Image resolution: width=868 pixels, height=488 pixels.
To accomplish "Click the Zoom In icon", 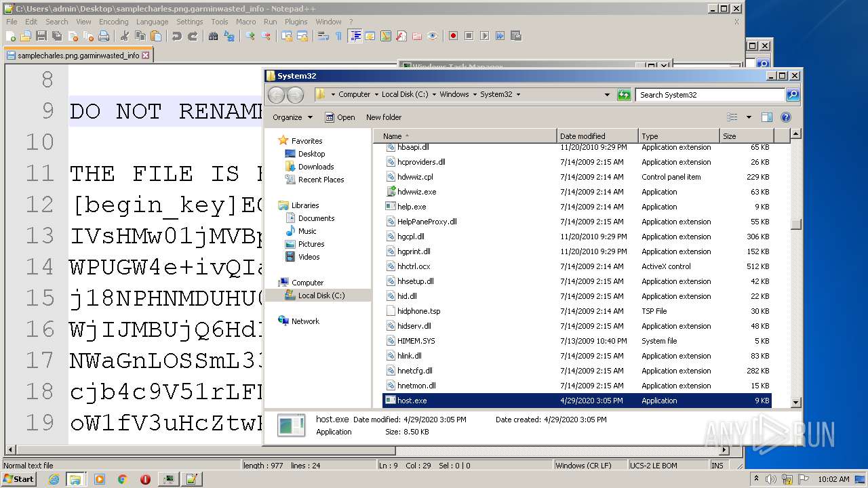I will coord(250,36).
